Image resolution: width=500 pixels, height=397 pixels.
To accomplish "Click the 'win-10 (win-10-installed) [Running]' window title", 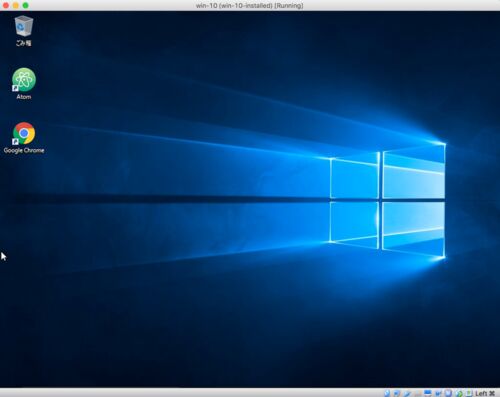I will pos(250,5).
